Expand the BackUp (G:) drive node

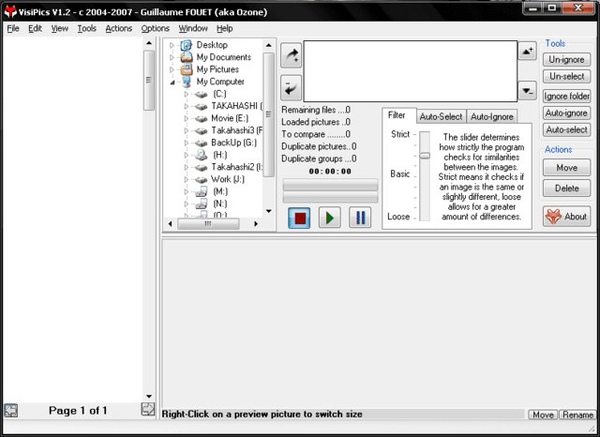[x=186, y=143]
